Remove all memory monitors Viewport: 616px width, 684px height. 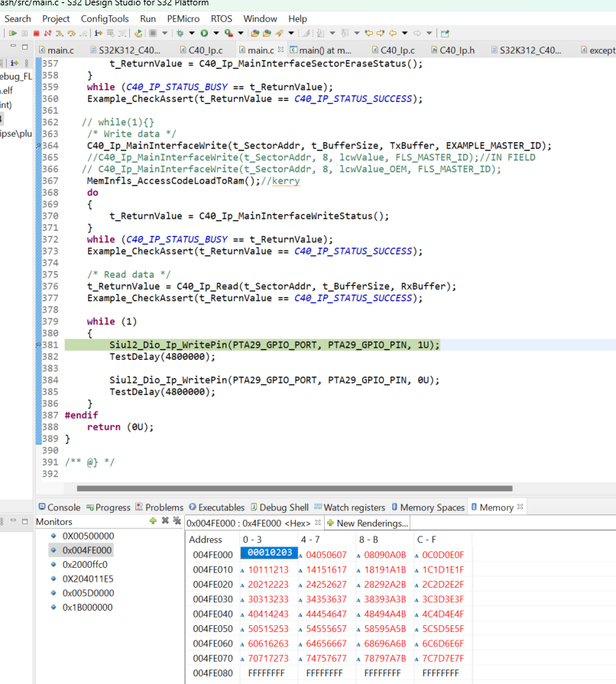[177, 520]
